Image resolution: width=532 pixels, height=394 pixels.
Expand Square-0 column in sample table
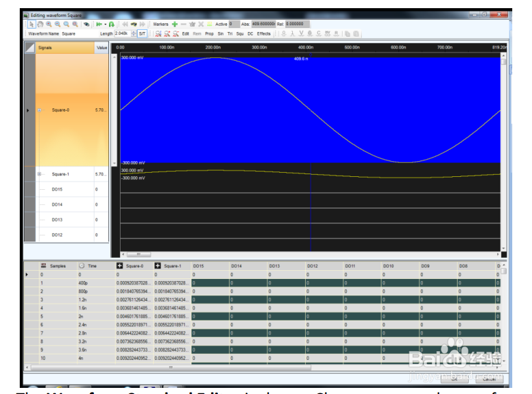[x=119, y=265]
